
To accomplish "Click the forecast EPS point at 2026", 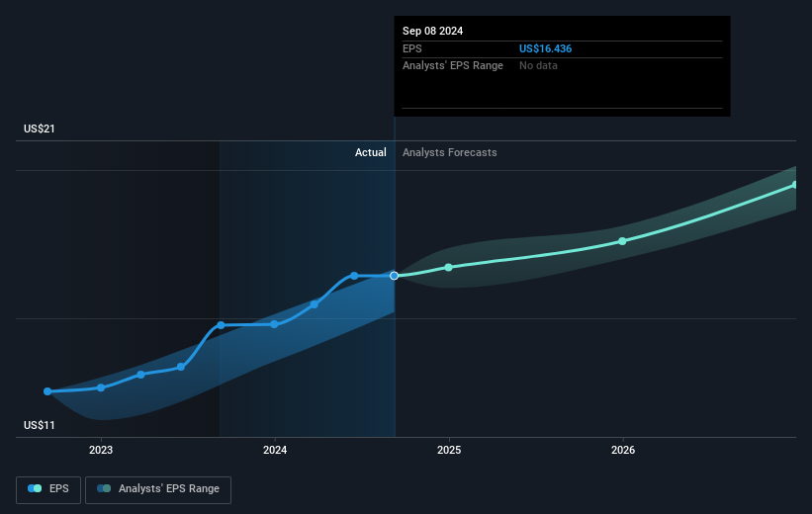I will point(622,241).
